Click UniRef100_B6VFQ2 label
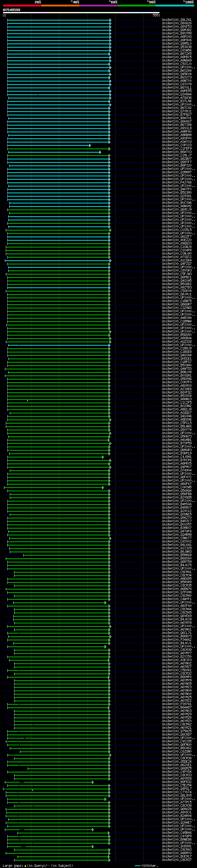This screenshot has height=868, width=197. click(x=177, y=392)
